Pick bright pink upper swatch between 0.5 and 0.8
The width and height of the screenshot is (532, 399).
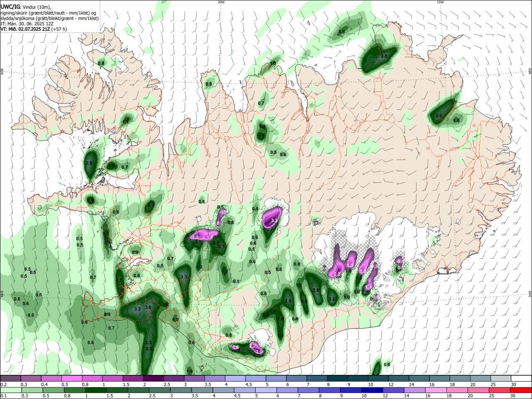(71, 378)
